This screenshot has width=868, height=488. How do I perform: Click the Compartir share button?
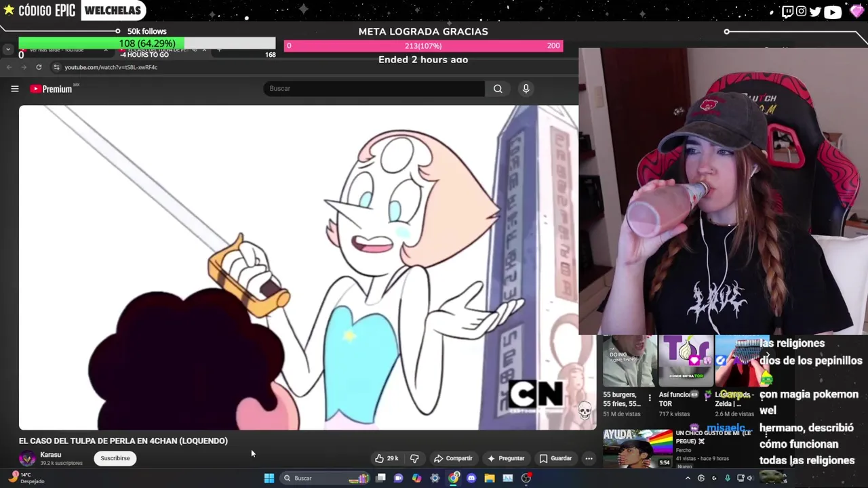tap(453, 458)
